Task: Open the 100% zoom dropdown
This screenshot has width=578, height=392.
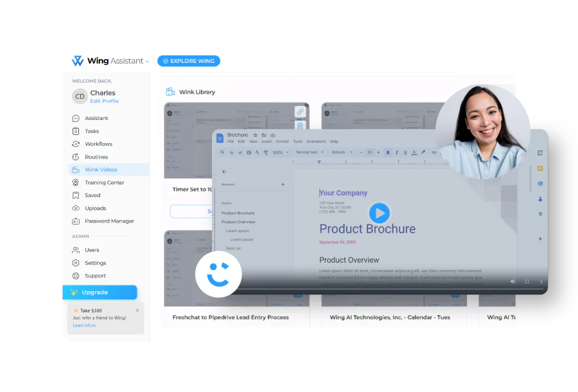Action: (281, 152)
